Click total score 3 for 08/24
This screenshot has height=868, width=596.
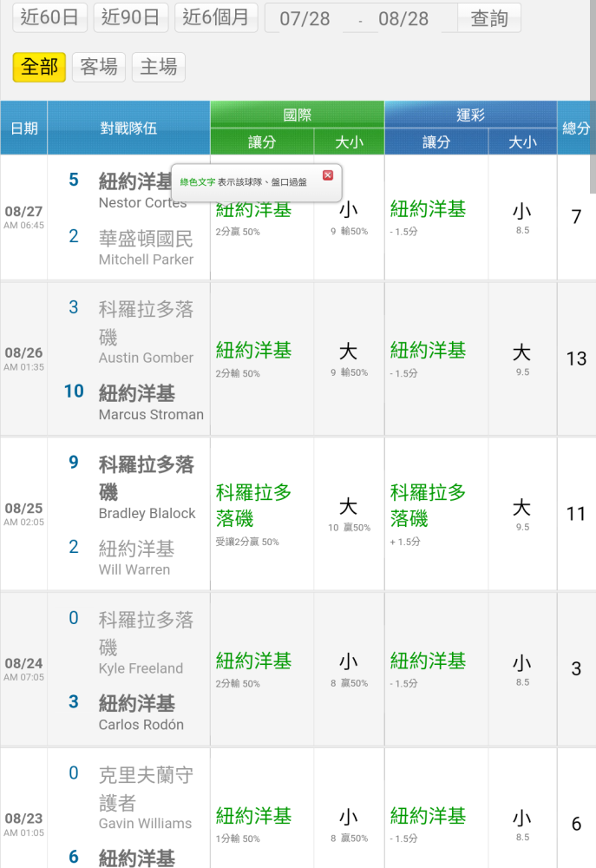click(x=576, y=668)
